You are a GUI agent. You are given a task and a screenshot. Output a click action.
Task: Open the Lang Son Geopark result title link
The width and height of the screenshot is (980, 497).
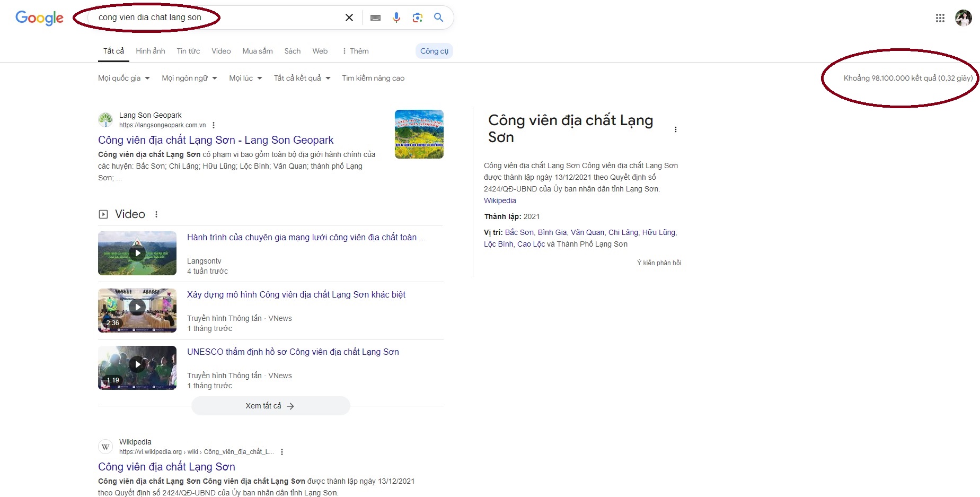coord(216,140)
